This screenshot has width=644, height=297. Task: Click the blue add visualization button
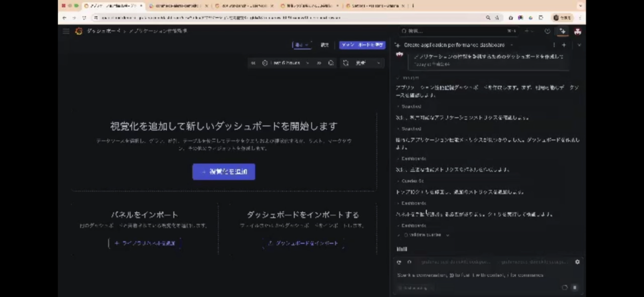[223, 172]
